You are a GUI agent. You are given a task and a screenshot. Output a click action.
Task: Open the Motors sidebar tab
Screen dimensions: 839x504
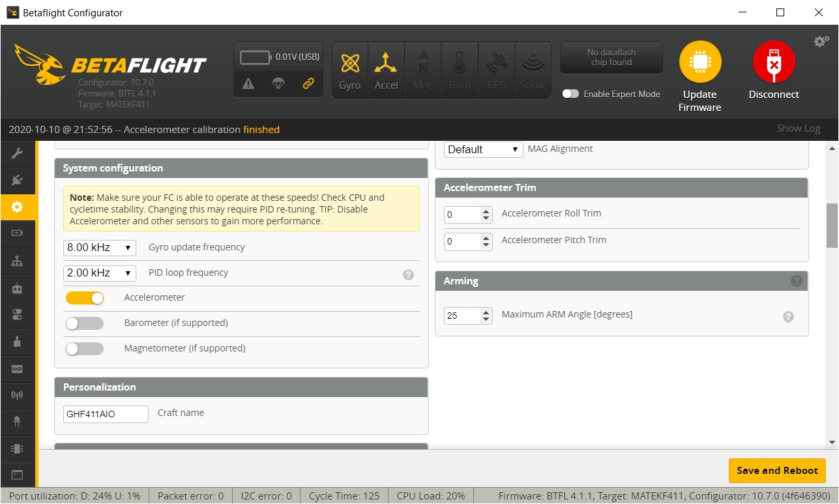[x=18, y=342]
